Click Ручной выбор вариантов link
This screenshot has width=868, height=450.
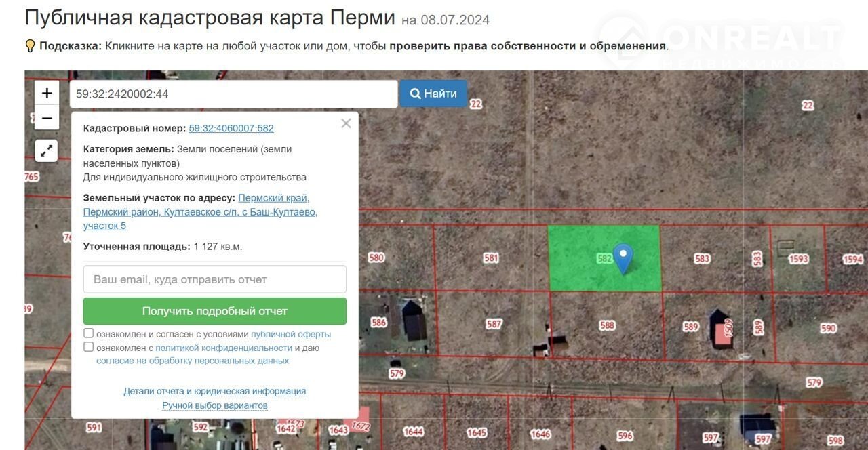214,405
